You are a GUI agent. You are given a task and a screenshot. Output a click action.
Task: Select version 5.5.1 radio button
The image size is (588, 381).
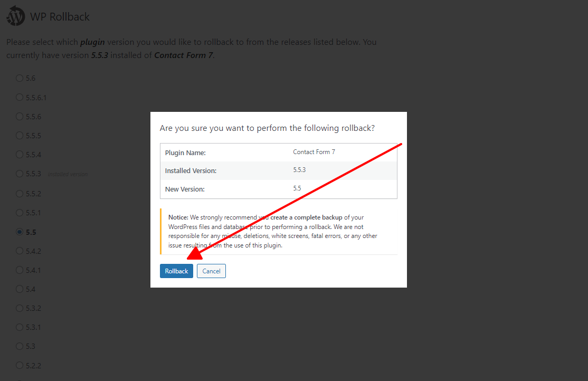(x=20, y=213)
